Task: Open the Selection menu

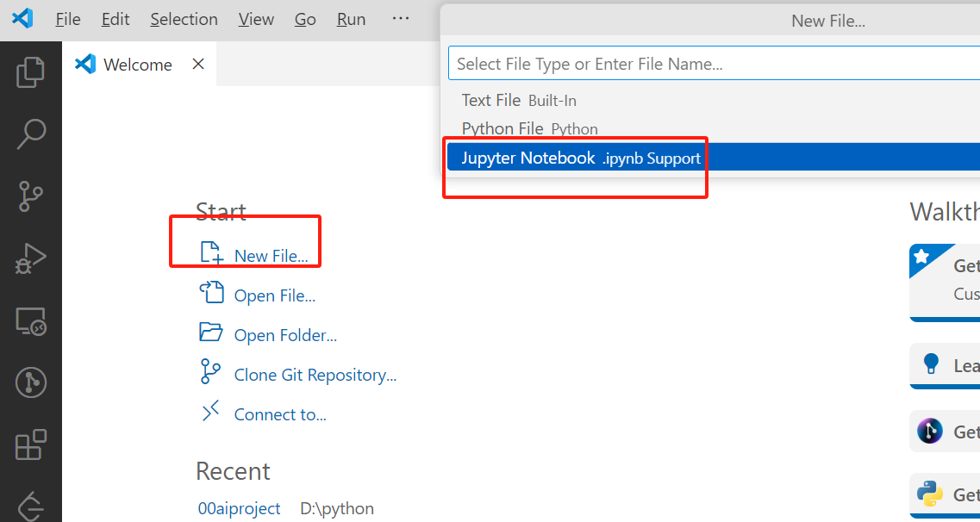Action: pyautogui.click(x=184, y=19)
